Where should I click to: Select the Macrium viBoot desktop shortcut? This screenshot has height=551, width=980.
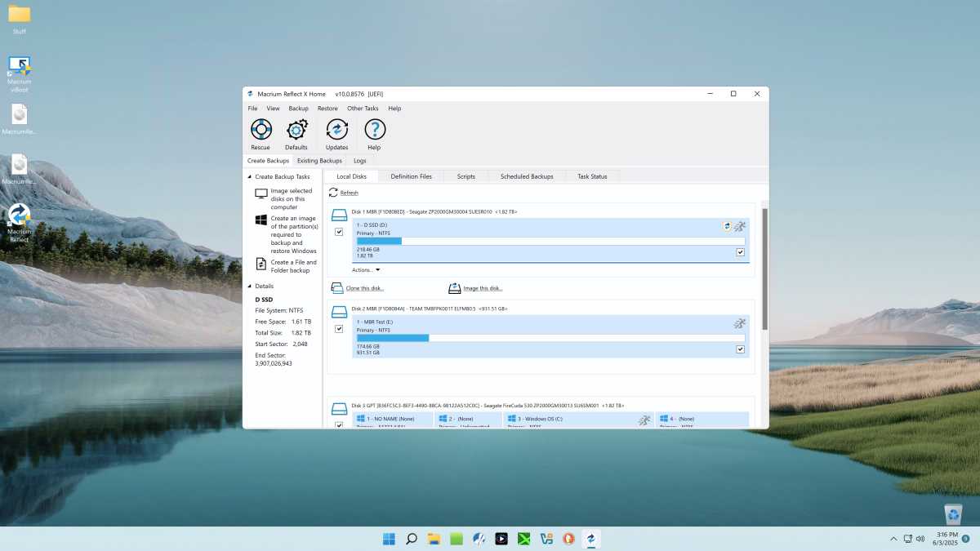pos(20,74)
